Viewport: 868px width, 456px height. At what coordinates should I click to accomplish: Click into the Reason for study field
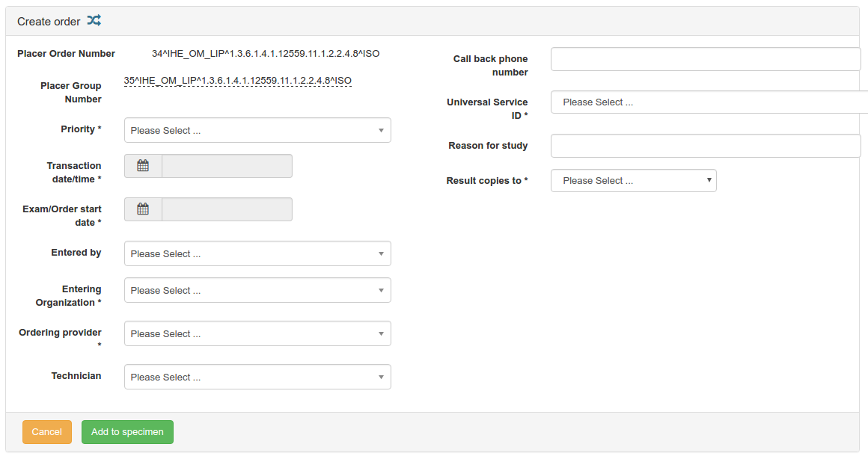click(x=705, y=146)
